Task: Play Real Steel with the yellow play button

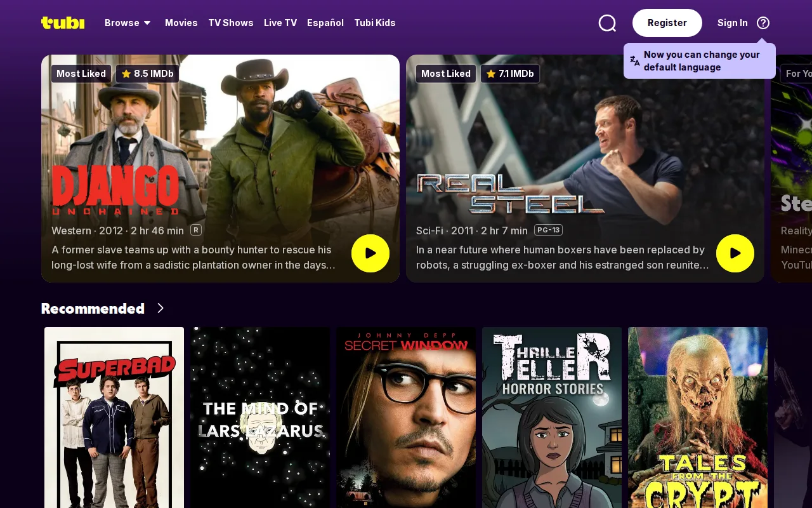Action: [735, 253]
